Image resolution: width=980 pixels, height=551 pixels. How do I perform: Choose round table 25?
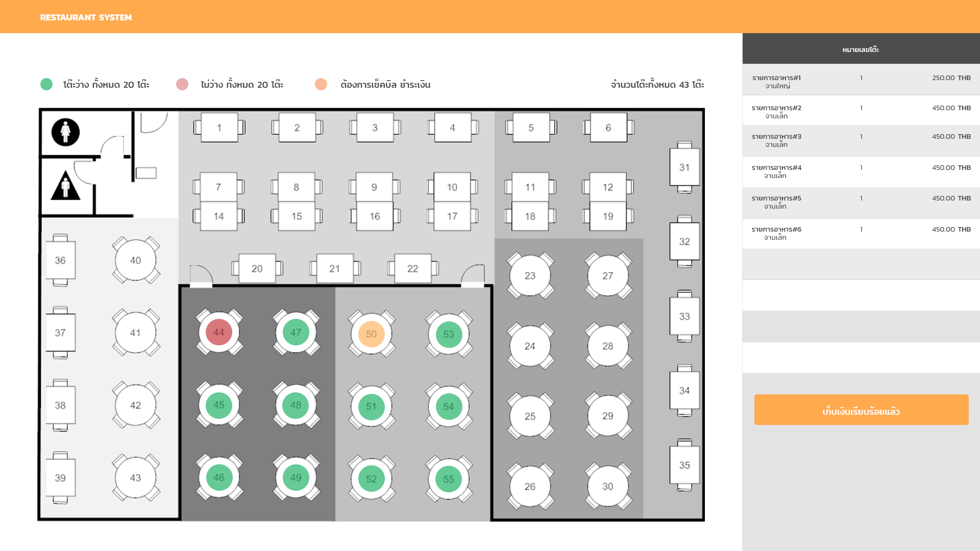(x=530, y=416)
